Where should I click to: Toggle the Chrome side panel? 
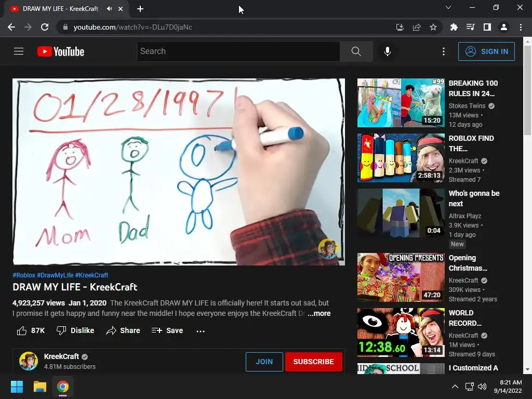[x=487, y=27]
